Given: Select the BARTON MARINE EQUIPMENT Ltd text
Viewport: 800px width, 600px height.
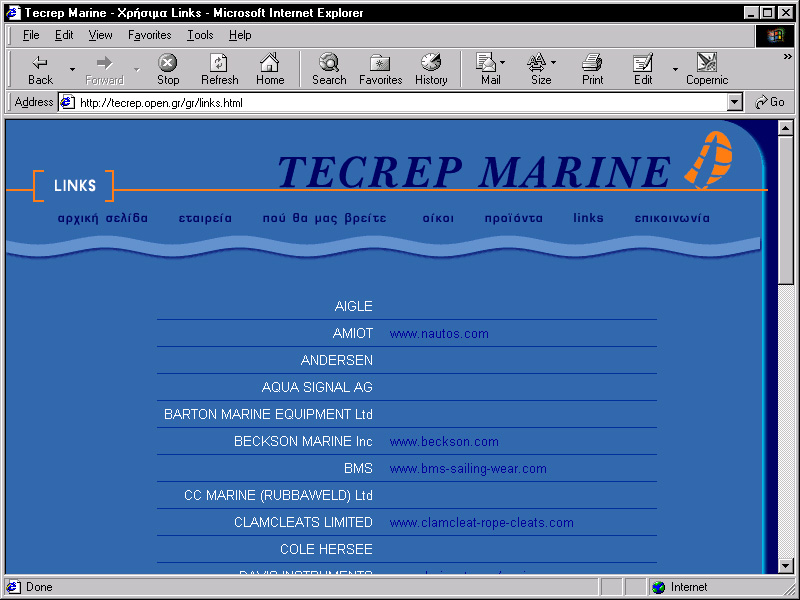Looking at the screenshot, I should click(268, 414).
